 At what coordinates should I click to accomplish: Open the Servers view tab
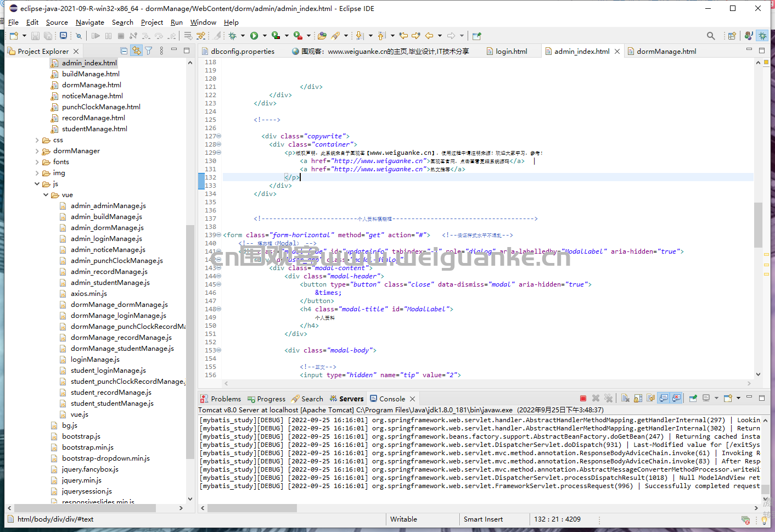click(x=346, y=399)
